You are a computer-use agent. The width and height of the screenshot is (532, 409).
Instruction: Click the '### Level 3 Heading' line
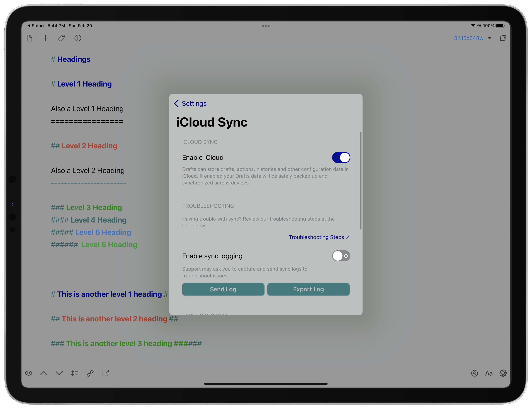[x=86, y=208]
